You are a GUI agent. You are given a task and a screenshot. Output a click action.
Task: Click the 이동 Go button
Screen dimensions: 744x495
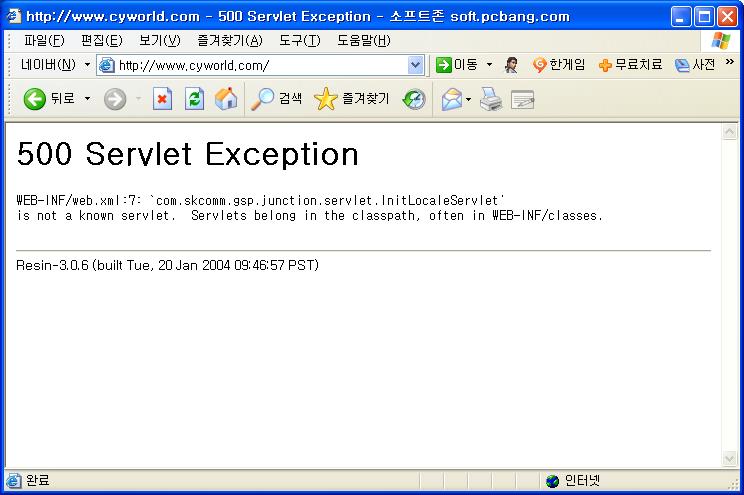tap(456, 65)
